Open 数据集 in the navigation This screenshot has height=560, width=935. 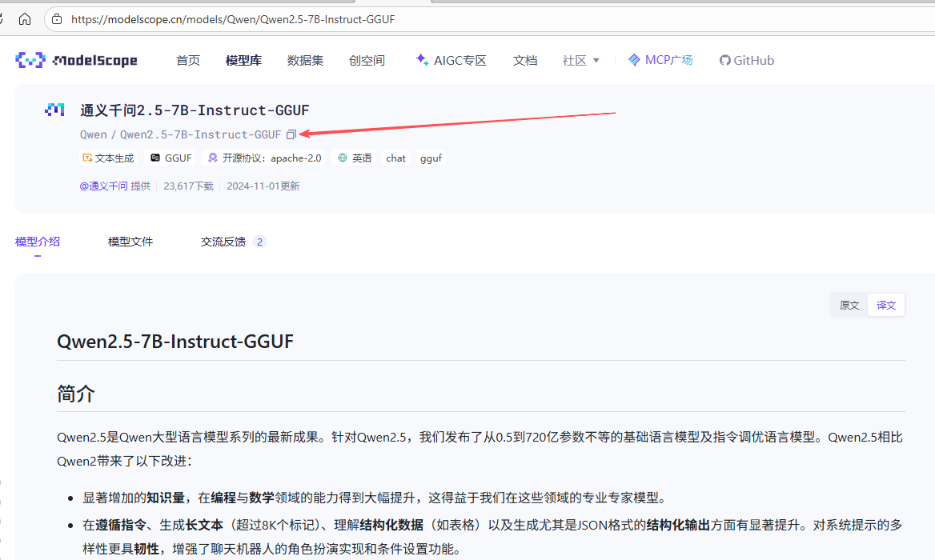(305, 60)
